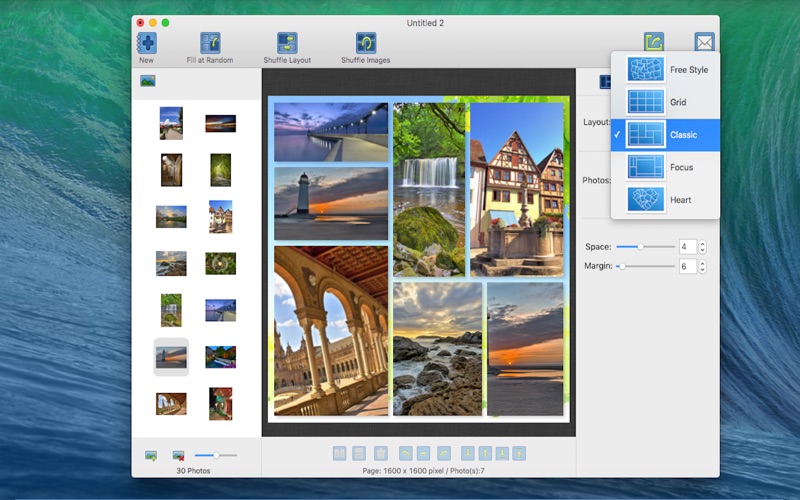Choose Focus from the layout menu
Viewport: 800px width, 500px height.
665,167
